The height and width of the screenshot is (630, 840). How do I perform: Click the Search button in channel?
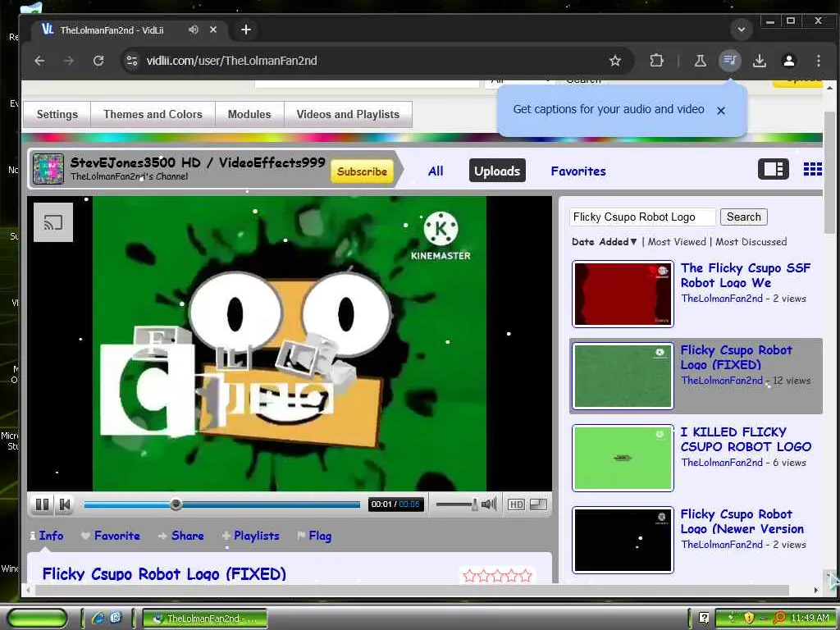coord(743,217)
